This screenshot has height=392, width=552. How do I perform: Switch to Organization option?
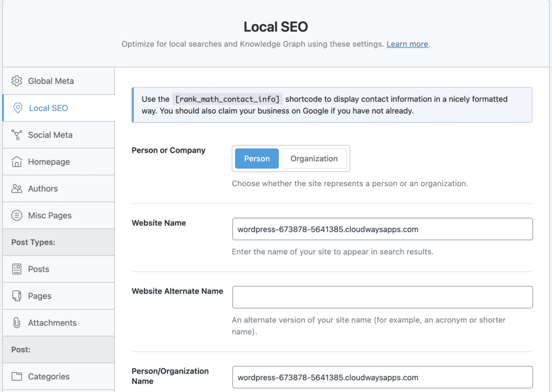tap(314, 158)
